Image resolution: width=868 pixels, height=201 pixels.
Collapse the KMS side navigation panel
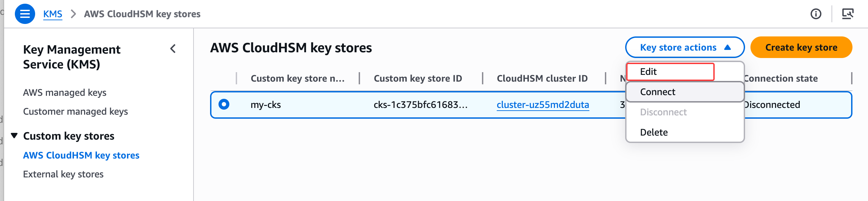(x=173, y=49)
